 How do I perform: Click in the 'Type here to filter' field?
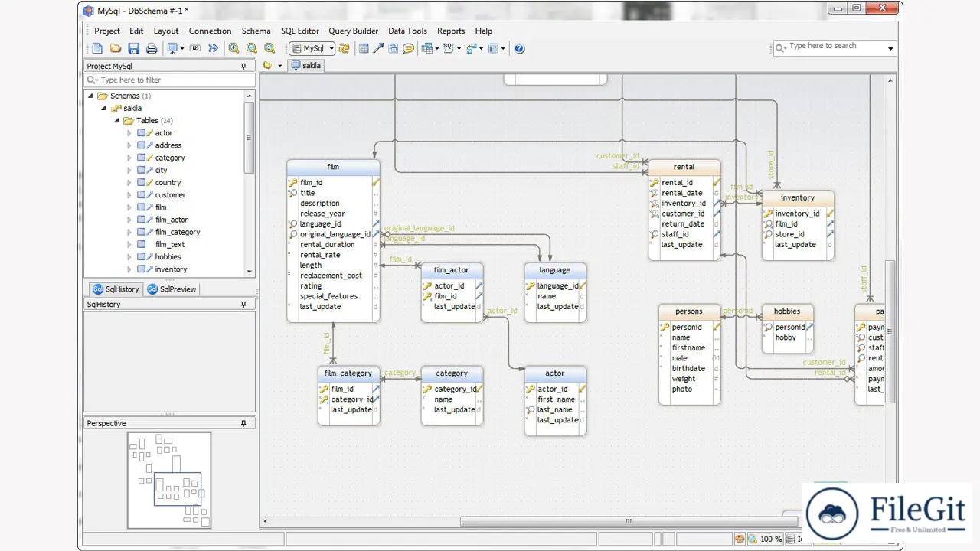click(x=169, y=80)
